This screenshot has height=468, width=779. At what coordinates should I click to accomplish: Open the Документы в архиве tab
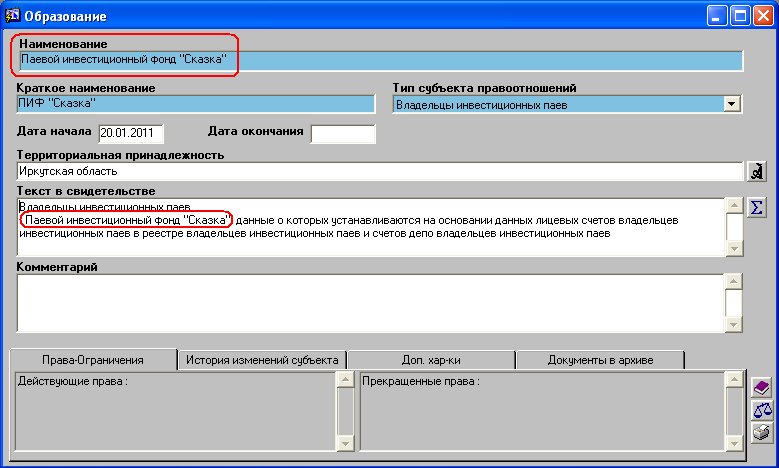[x=600, y=360]
